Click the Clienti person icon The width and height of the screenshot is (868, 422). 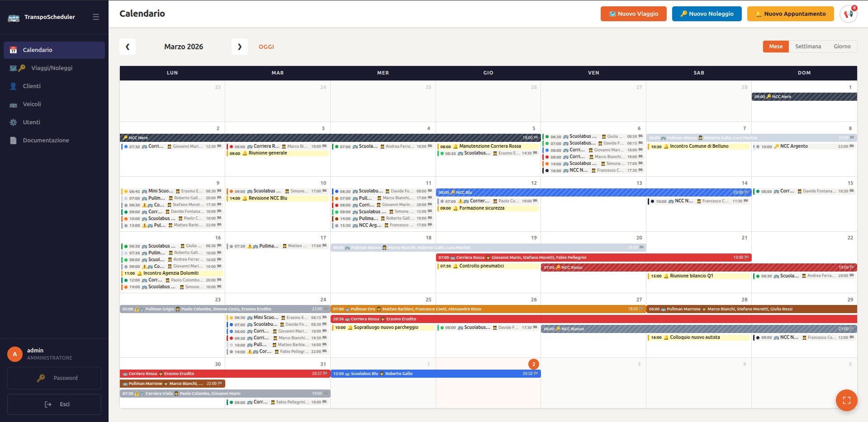coord(14,86)
